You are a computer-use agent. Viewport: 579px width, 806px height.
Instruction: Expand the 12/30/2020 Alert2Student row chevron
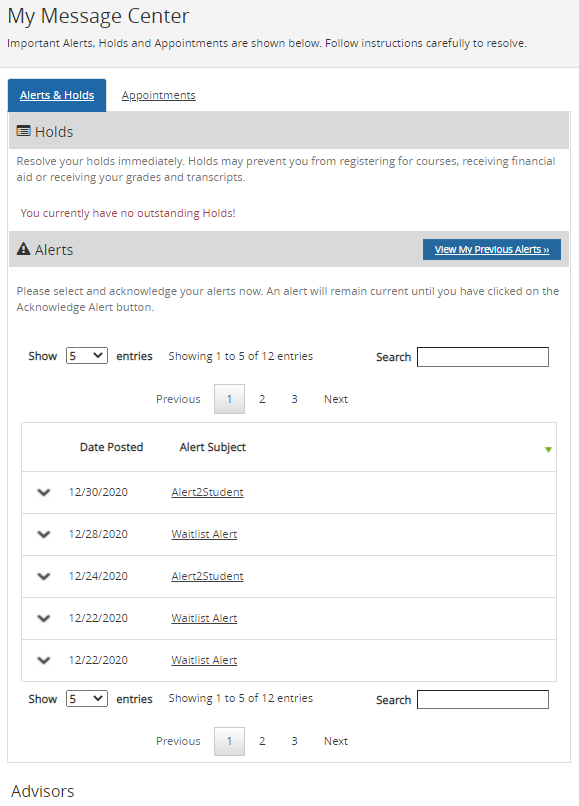[x=44, y=492]
